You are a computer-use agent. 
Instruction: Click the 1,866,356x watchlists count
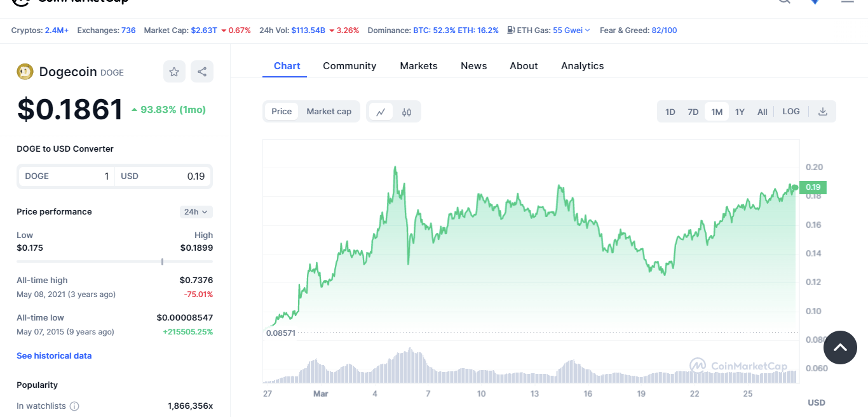[x=190, y=406]
